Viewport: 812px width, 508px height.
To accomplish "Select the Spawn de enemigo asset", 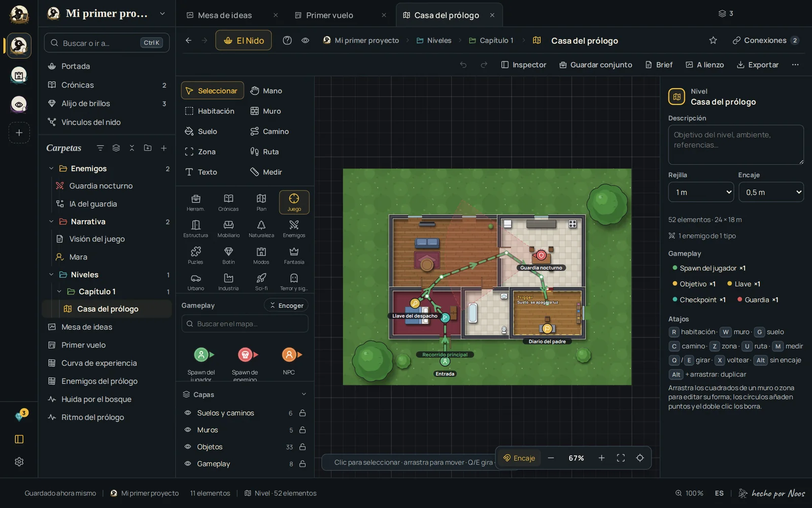I will tap(245, 363).
